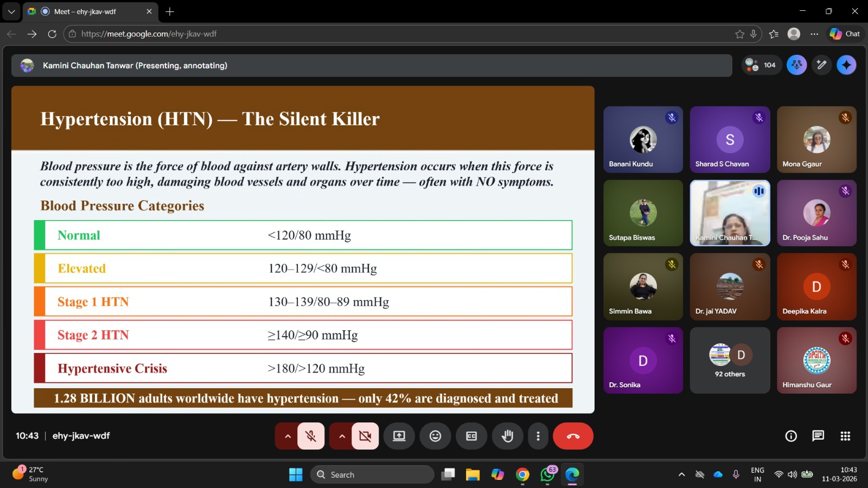Raise hand in the meeting
The width and height of the screenshot is (868, 488).
[507, 436]
